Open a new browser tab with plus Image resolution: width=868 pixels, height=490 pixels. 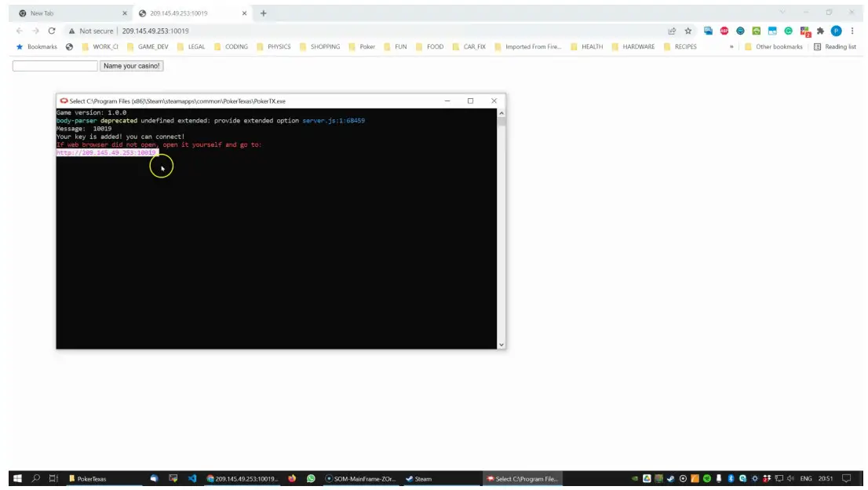click(264, 13)
